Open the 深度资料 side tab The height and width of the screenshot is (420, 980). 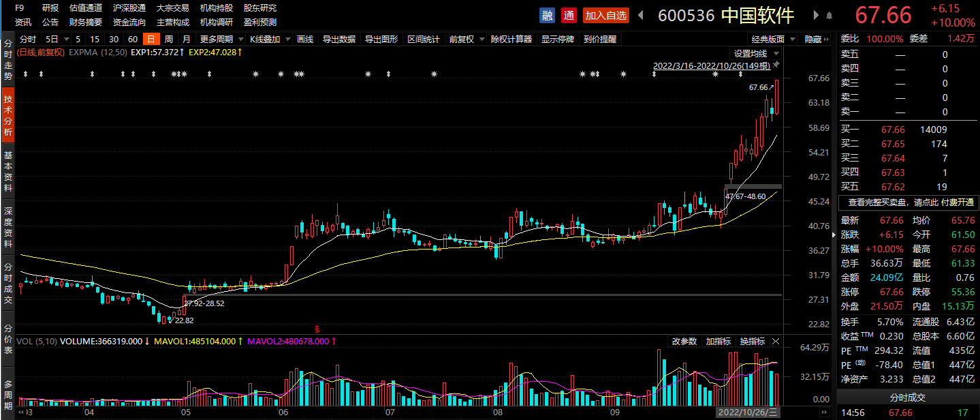[x=8, y=228]
